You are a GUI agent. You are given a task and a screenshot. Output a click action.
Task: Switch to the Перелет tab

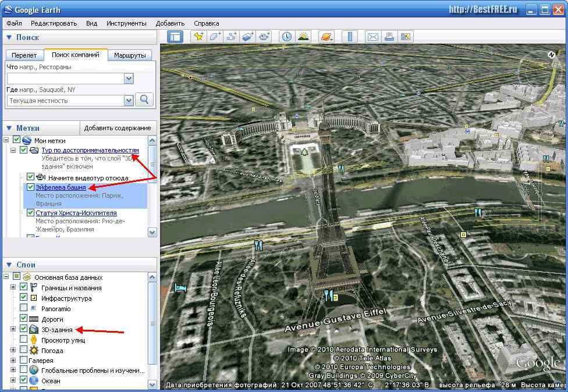(x=24, y=55)
